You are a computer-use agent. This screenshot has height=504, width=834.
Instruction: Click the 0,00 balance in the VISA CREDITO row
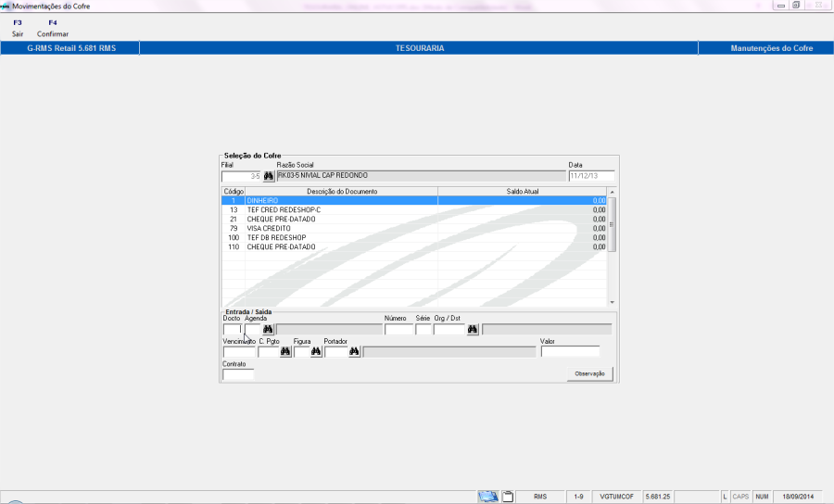click(599, 229)
